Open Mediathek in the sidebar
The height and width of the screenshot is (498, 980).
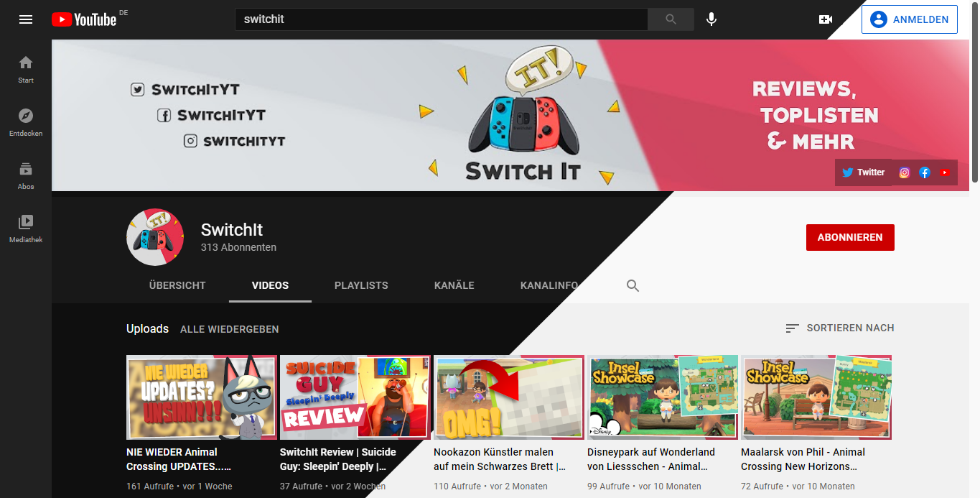tap(26, 229)
